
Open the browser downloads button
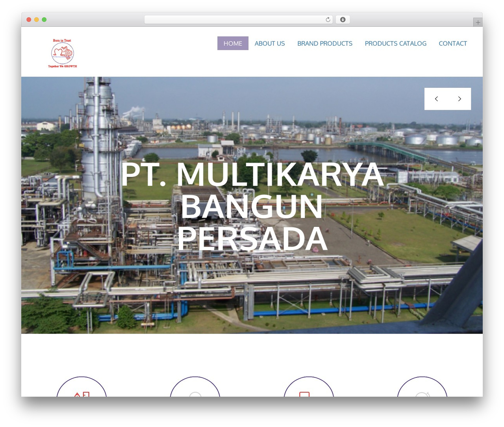coord(343,20)
